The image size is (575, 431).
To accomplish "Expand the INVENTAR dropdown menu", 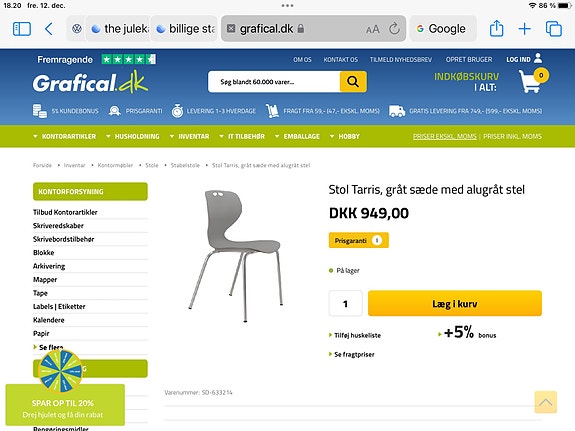I will pyautogui.click(x=190, y=136).
